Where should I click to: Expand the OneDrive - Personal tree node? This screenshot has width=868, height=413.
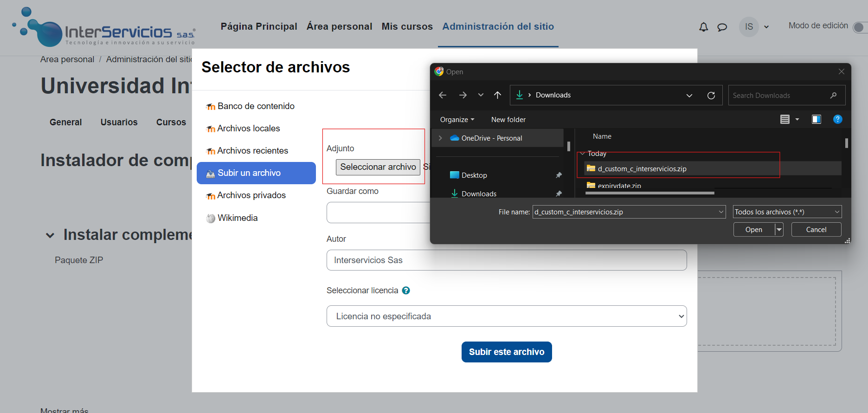click(x=440, y=138)
